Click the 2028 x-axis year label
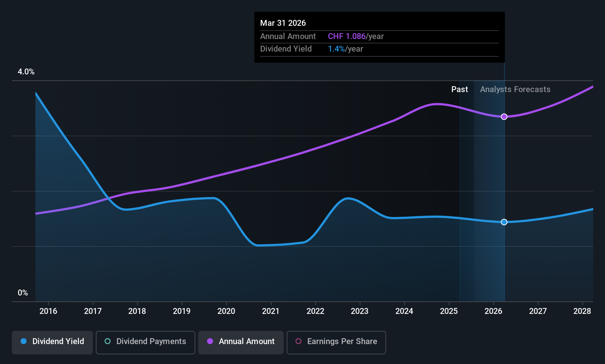The width and height of the screenshot is (605, 364). 582,311
